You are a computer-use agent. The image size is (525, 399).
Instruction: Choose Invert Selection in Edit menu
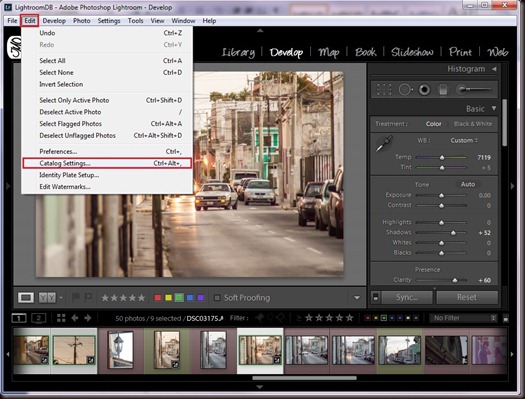click(x=107, y=84)
